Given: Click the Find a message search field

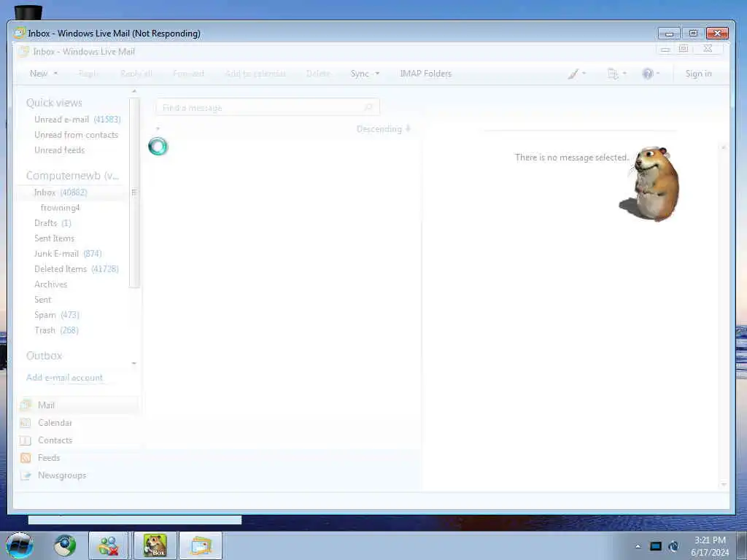Looking at the screenshot, I should tap(268, 108).
